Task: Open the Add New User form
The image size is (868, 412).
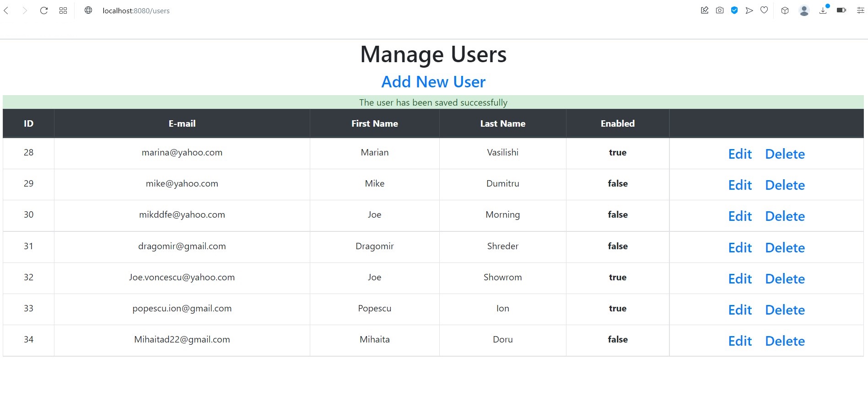Action: point(433,81)
